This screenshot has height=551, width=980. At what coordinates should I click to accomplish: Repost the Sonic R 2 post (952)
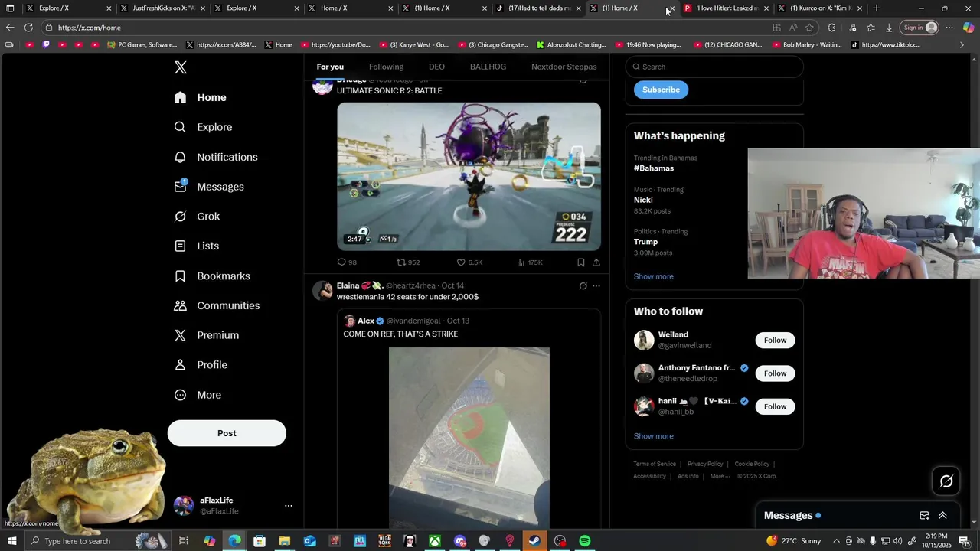tap(408, 262)
